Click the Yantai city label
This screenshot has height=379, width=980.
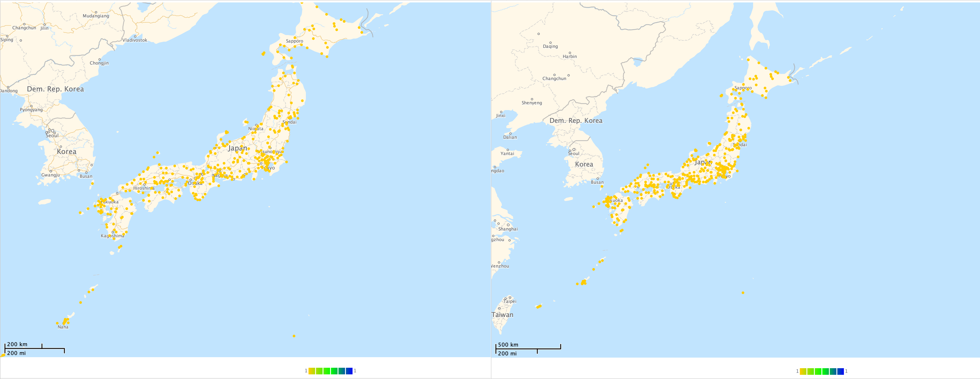[x=507, y=154]
